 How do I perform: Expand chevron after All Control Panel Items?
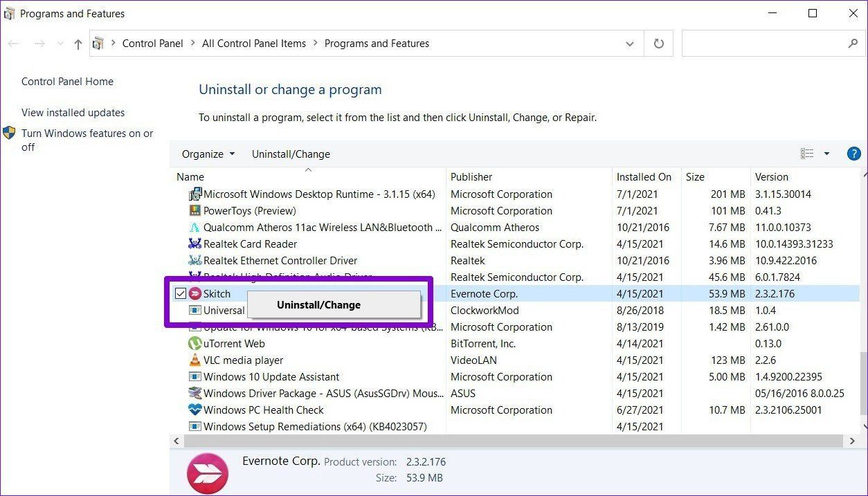click(x=316, y=44)
